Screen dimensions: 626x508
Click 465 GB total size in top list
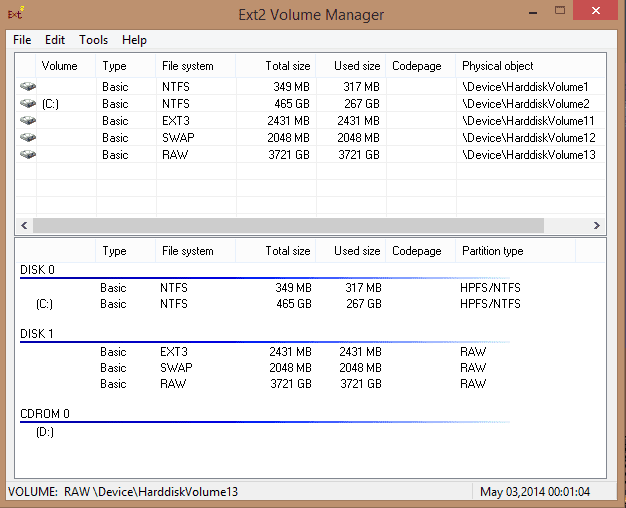292,104
